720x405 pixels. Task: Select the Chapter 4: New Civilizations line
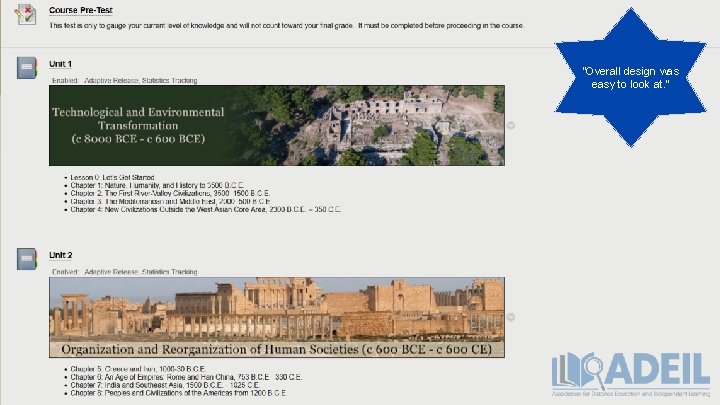(205, 209)
